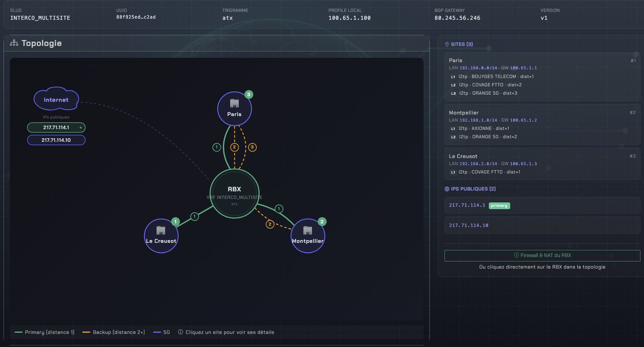
Task: Select public IP pill 217.71.114.1
Action: [x=56, y=127]
